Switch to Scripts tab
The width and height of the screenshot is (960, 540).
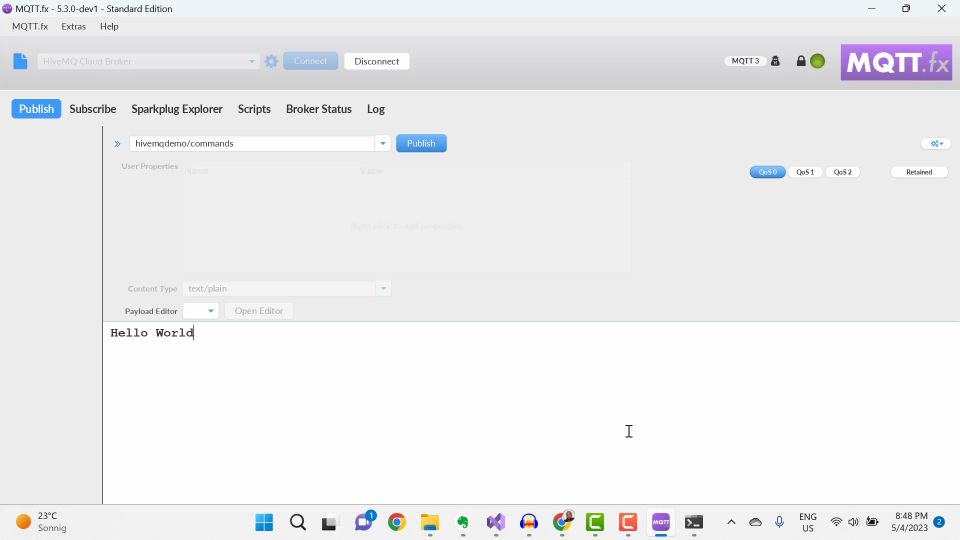(x=254, y=109)
